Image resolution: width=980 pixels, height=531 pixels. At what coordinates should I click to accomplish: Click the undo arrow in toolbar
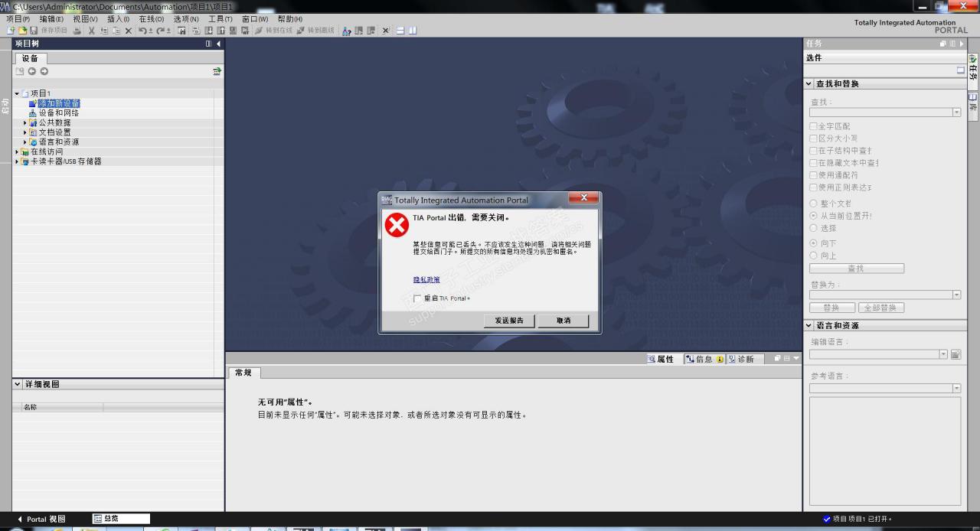click(x=143, y=31)
